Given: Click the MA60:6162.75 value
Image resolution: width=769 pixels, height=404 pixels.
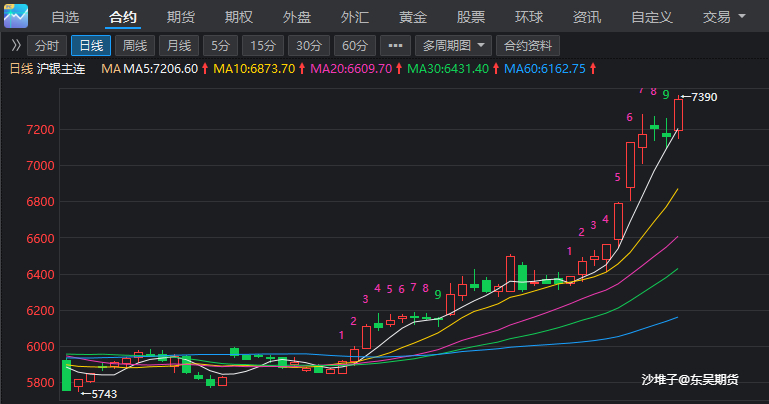Looking at the screenshot, I should pos(545,69).
